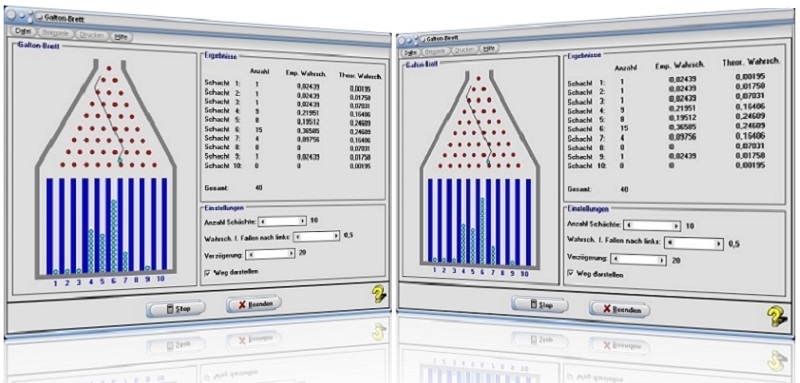Image resolution: width=800 pixels, height=383 pixels.
Task: Click the Anzahl Schächte slider track in left window
Action: pyautogui.click(x=282, y=221)
